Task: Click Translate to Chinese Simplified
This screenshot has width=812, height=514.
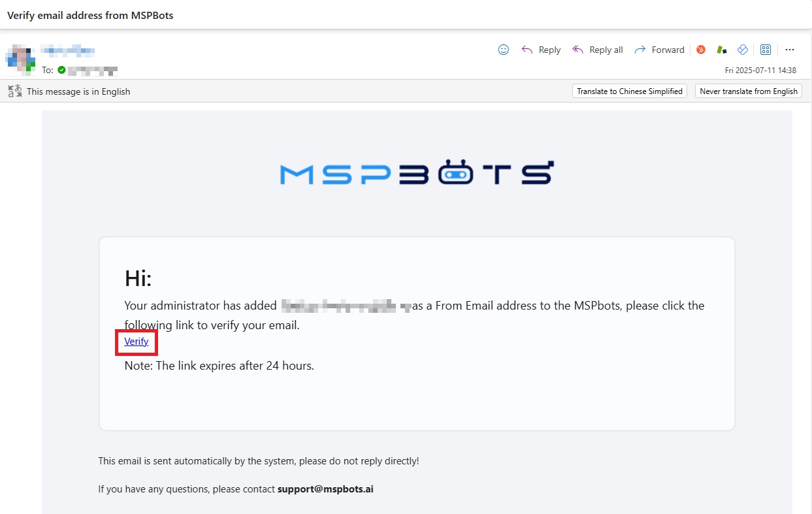Action: 628,91
